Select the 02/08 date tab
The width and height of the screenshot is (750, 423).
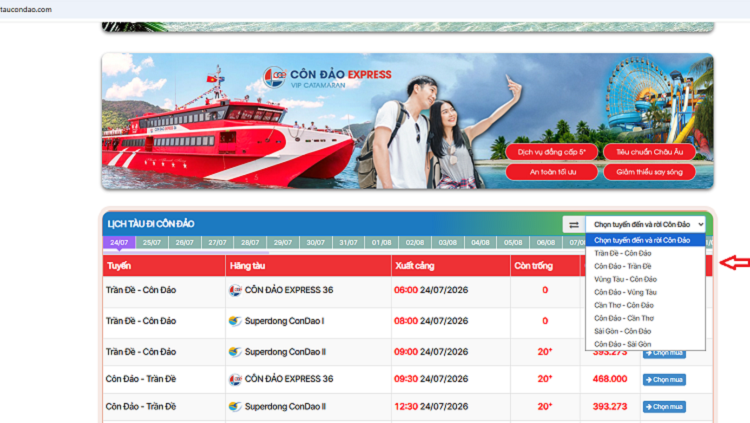[x=415, y=243]
